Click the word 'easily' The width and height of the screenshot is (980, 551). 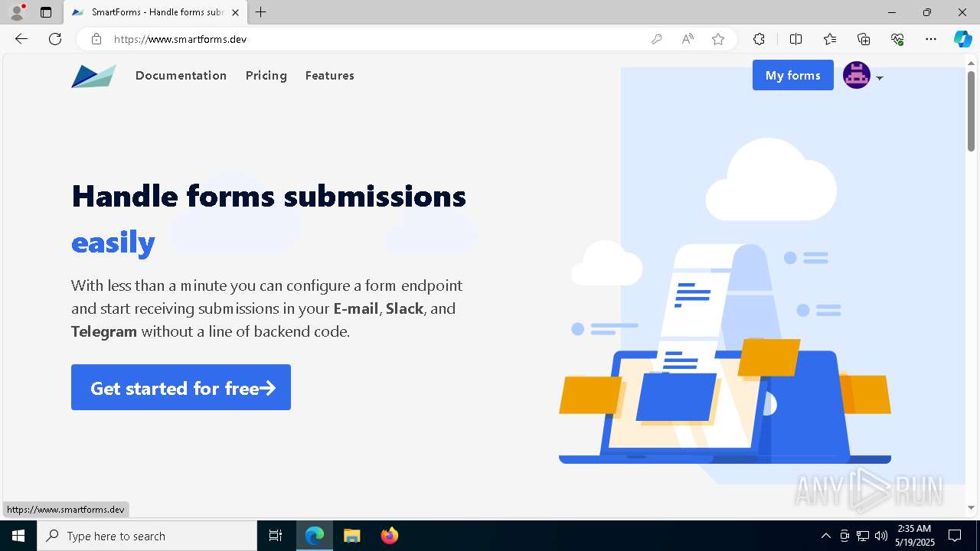113,243
